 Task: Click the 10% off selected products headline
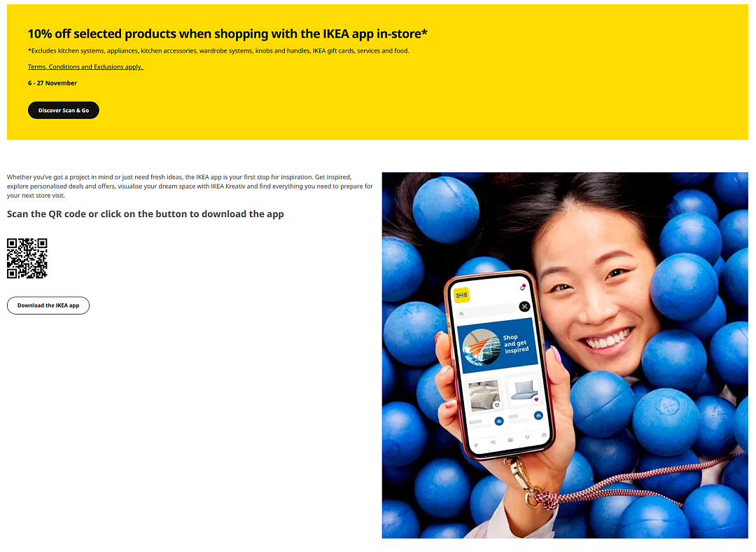pyautogui.click(x=227, y=34)
